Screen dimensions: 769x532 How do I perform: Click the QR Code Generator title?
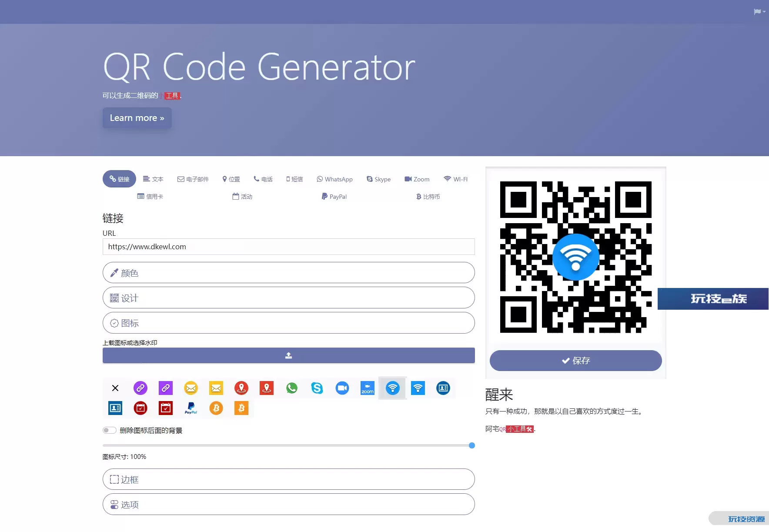coord(259,67)
